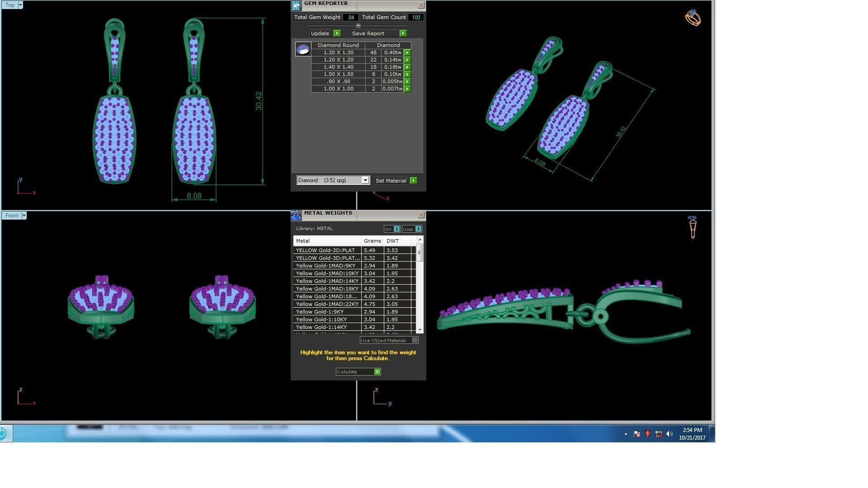This screenshot has height=488, width=868.
Task: Click the Set Material green arrow
Action: [x=413, y=181]
